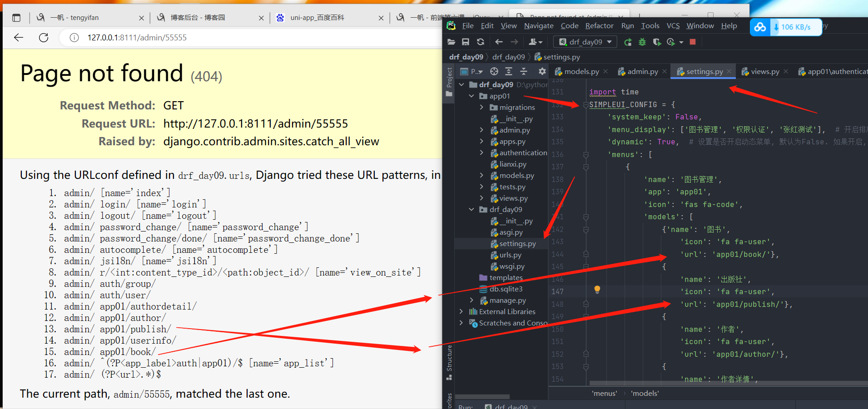Image resolution: width=868 pixels, height=409 pixels.
Task: Expand the models.py node in tree
Action: point(481,175)
